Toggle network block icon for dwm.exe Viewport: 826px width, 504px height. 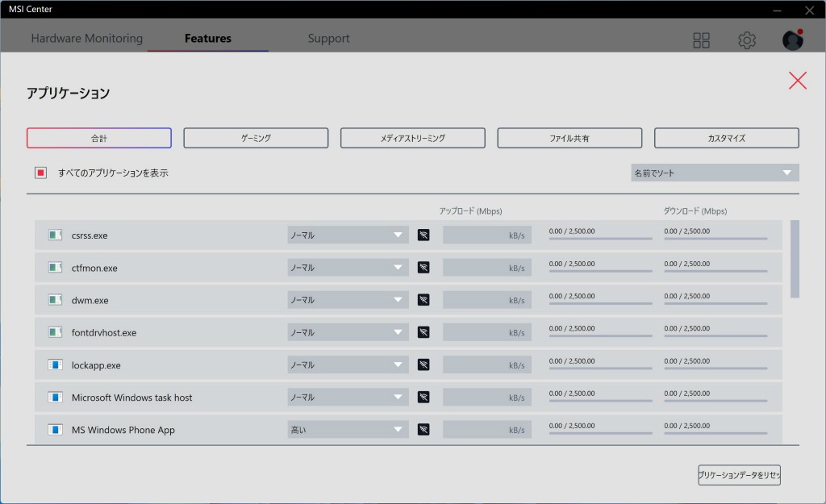(x=423, y=300)
